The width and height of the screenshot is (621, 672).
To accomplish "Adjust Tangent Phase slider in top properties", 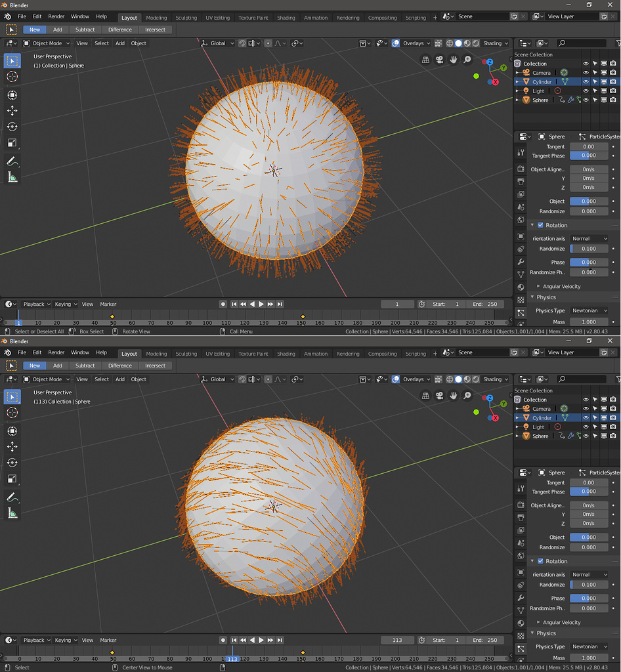I will pos(589,156).
